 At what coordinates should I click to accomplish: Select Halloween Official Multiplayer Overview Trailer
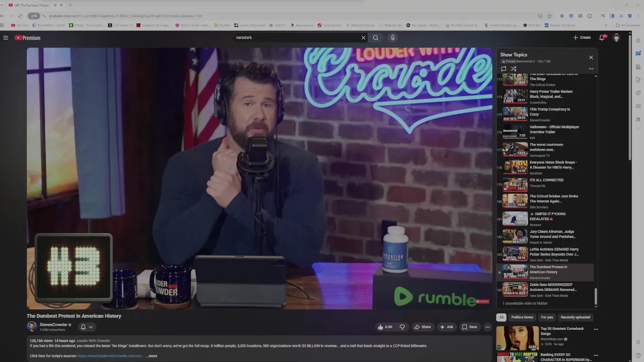pos(545,132)
